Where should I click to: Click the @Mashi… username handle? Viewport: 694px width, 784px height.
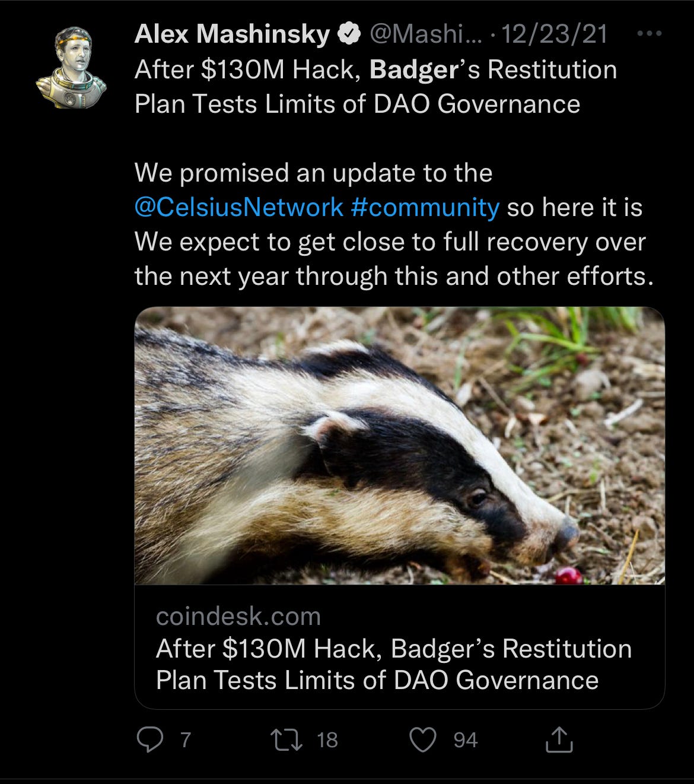[x=426, y=35]
